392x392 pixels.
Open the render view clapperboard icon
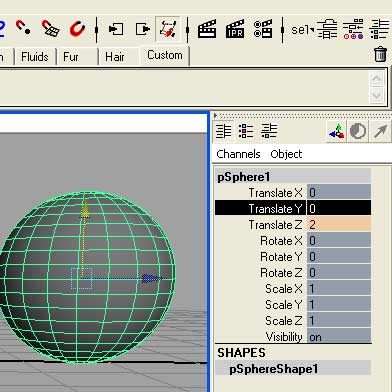tap(207, 29)
